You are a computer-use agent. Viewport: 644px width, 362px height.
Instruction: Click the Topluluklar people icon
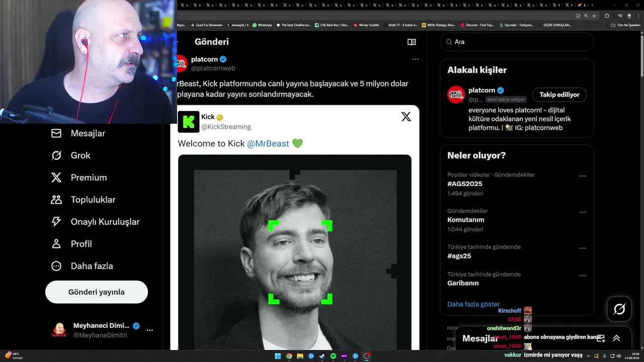coord(56,200)
